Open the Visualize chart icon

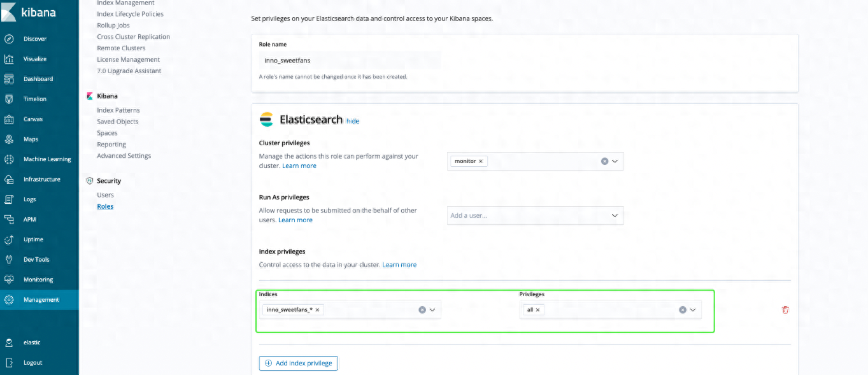(9, 59)
